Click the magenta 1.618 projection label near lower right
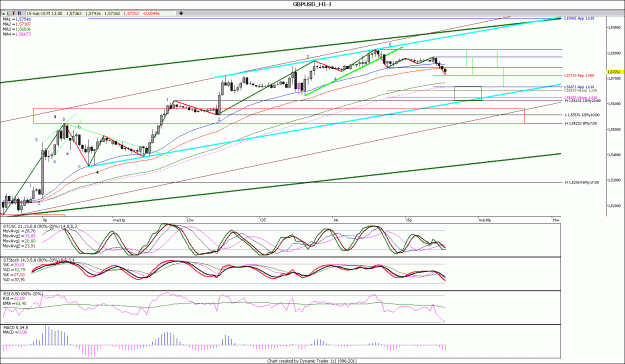The image size is (625, 364). (580, 98)
